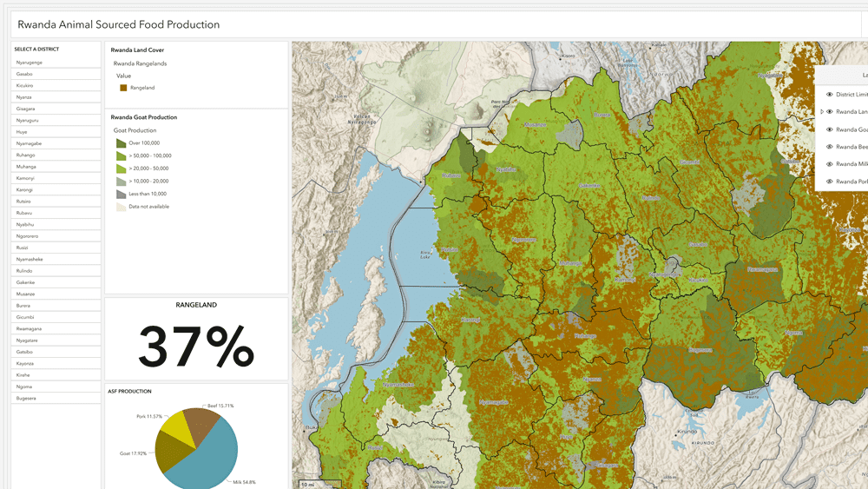868x489 pixels.
Task: Show the Rwanda Milk layer eye icon
Action: tap(829, 164)
